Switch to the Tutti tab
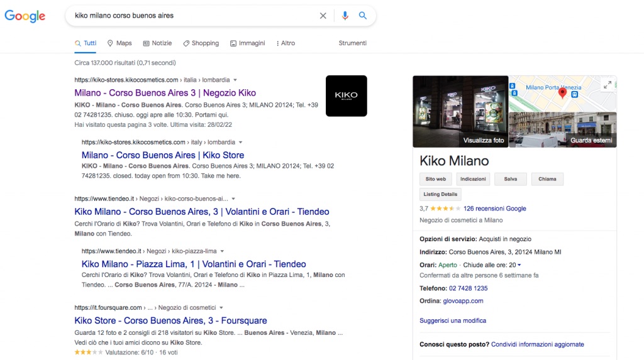The width and height of the screenshot is (644, 360). 86,43
